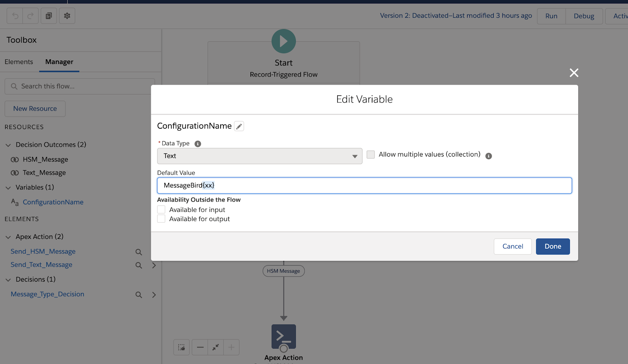Click the copy elements toolbar icon
This screenshot has height=364, width=628.
(49, 16)
